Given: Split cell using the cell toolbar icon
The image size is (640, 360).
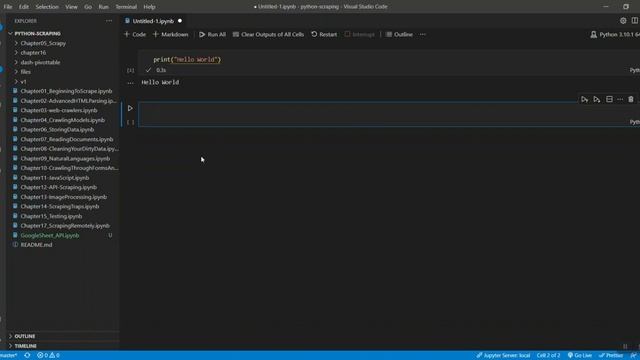Looking at the screenshot, I should point(609,99).
